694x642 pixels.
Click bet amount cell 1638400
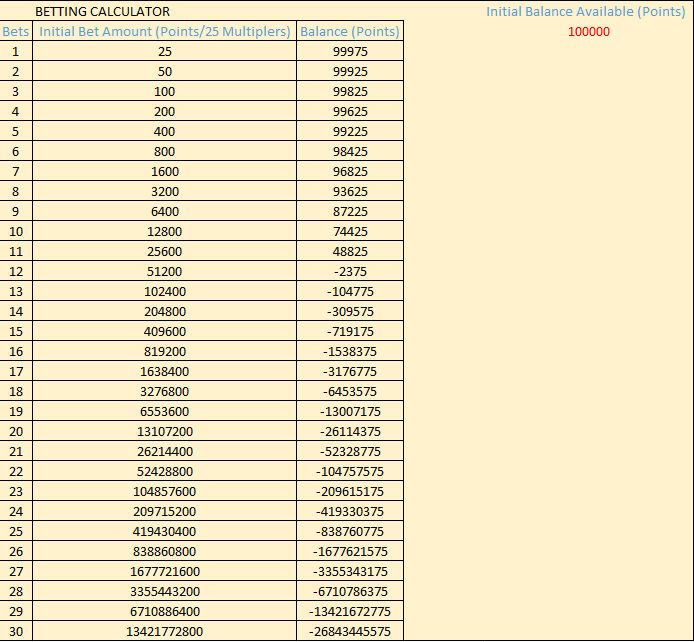coord(165,371)
